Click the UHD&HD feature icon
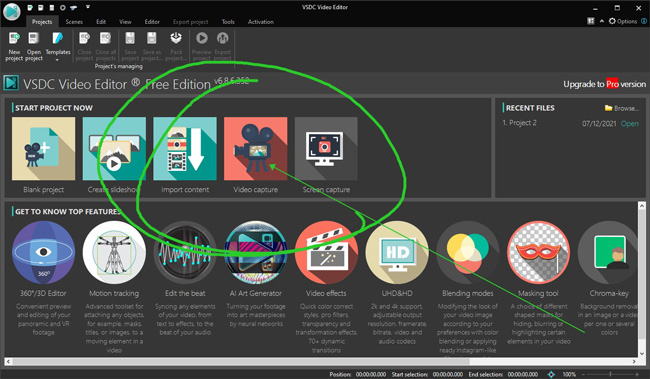 coord(397,253)
